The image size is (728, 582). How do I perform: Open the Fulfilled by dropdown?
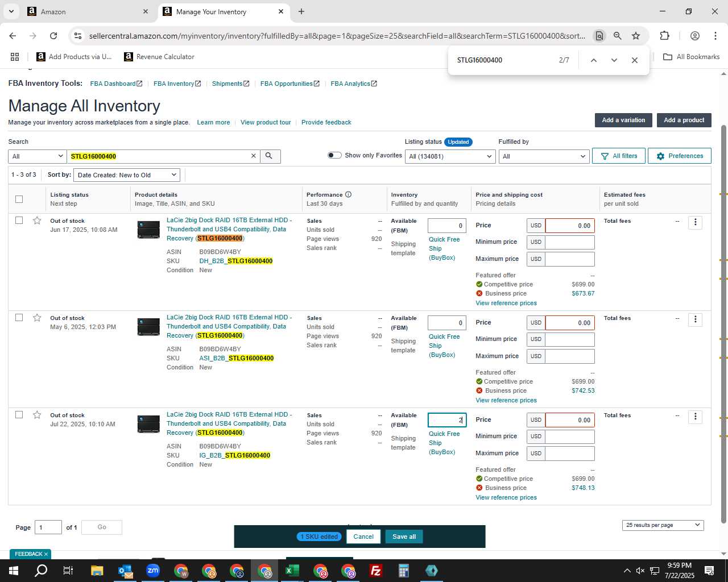pyautogui.click(x=543, y=156)
